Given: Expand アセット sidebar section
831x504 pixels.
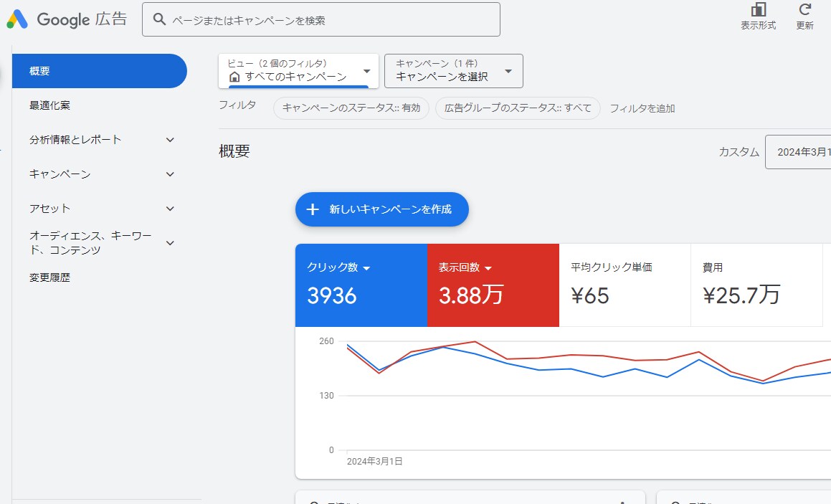Looking at the screenshot, I should 170,209.
